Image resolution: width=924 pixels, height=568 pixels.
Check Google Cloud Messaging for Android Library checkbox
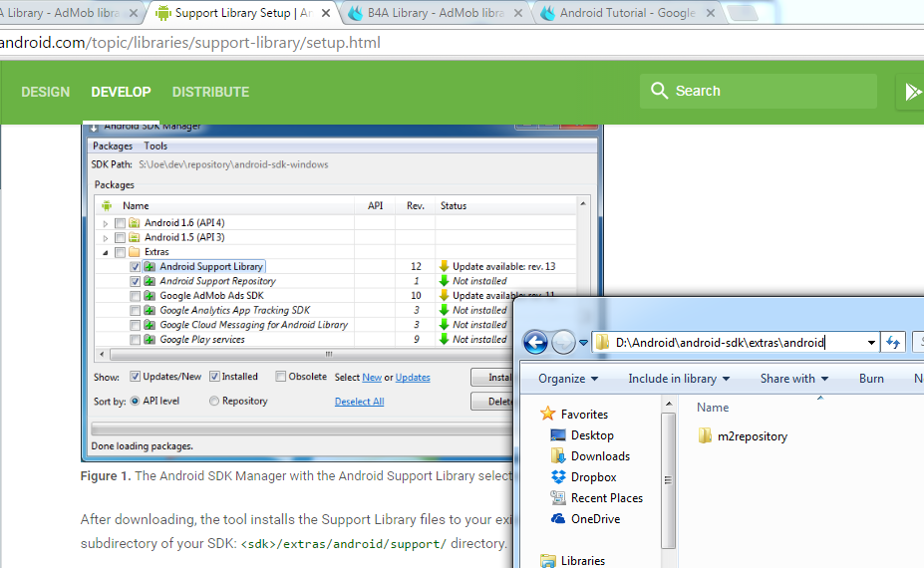[x=135, y=325]
